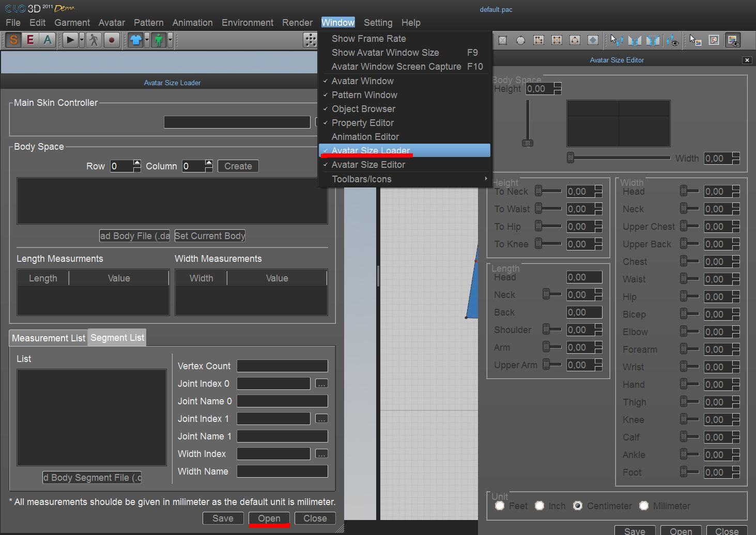
Task: Click the blue T-shirt garment icon
Action: 136,40
